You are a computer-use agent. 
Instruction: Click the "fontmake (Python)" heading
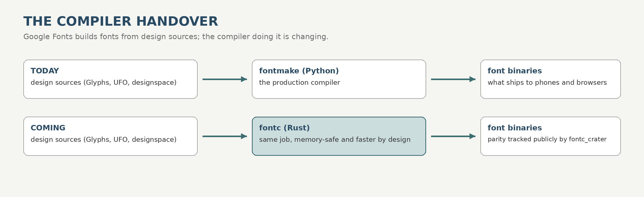click(299, 71)
